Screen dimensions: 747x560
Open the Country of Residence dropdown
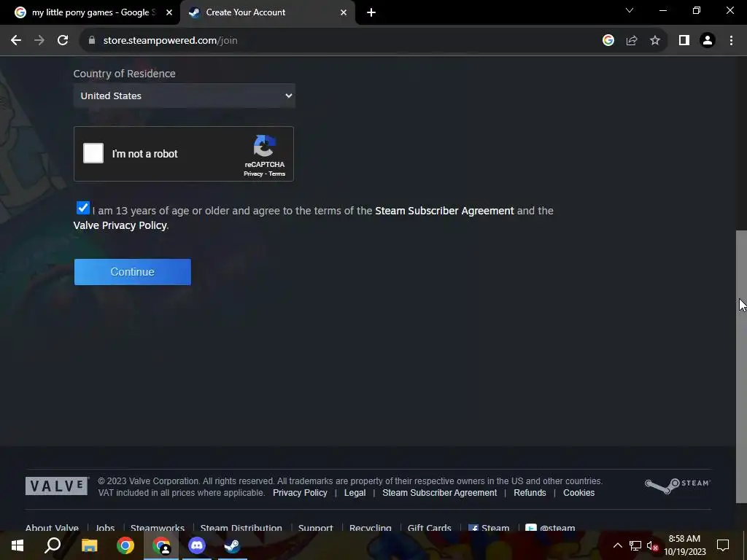[x=185, y=96]
